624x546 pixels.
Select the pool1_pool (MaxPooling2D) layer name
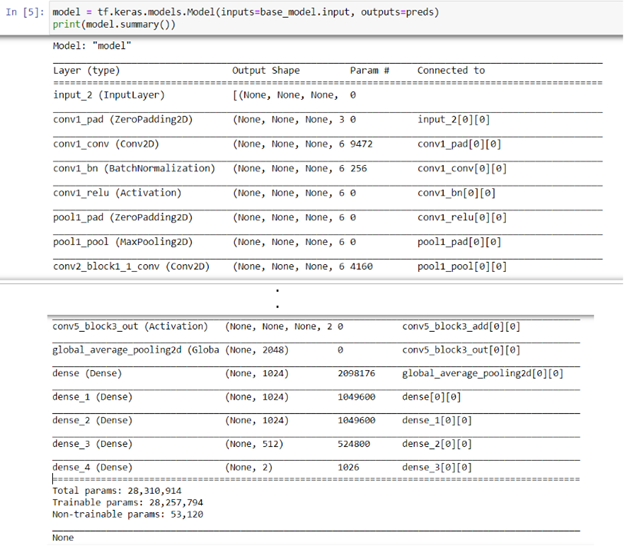pyautogui.click(x=123, y=242)
